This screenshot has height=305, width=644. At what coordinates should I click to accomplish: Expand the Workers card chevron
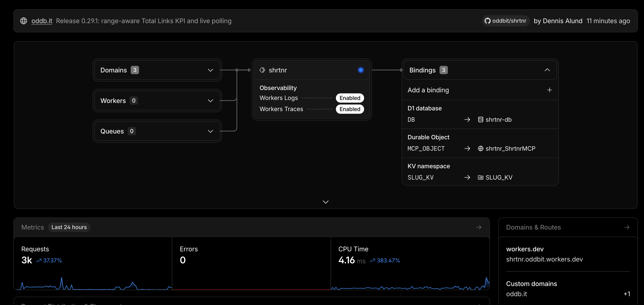click(x=211, y=101)
